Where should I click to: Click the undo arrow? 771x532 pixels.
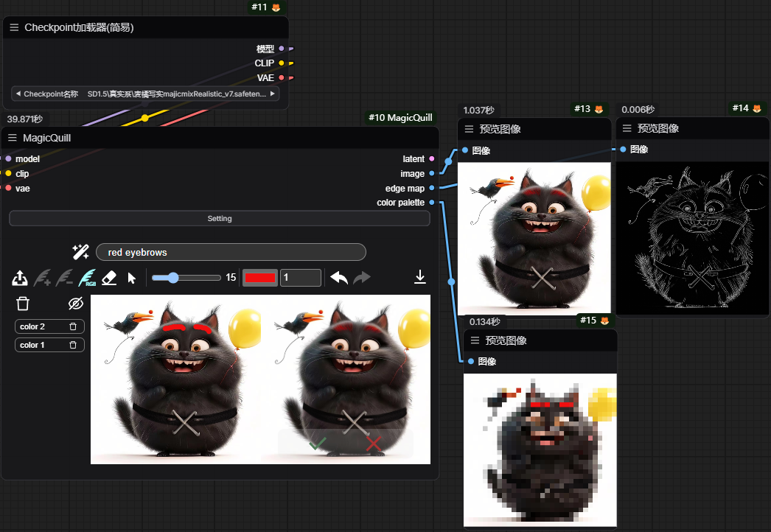tap(339, 278)
